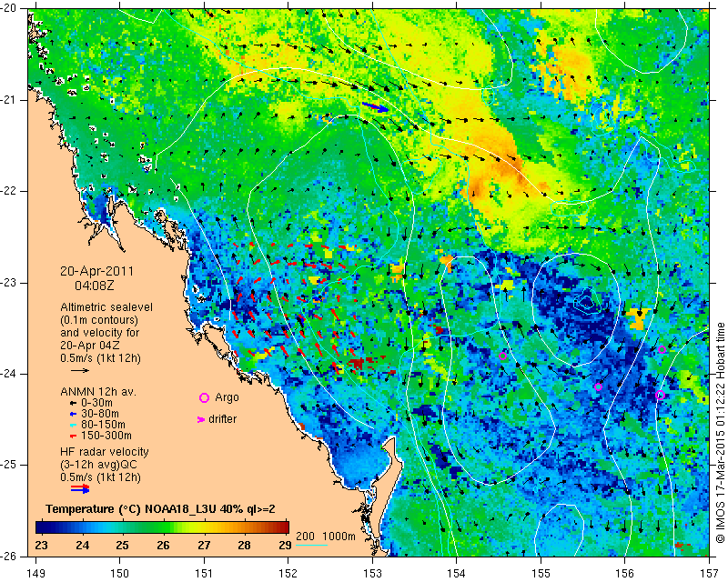Click the color bar tick label '25'
The width and height of the screenshot is (728, 582).
click(x=122, y=545)
